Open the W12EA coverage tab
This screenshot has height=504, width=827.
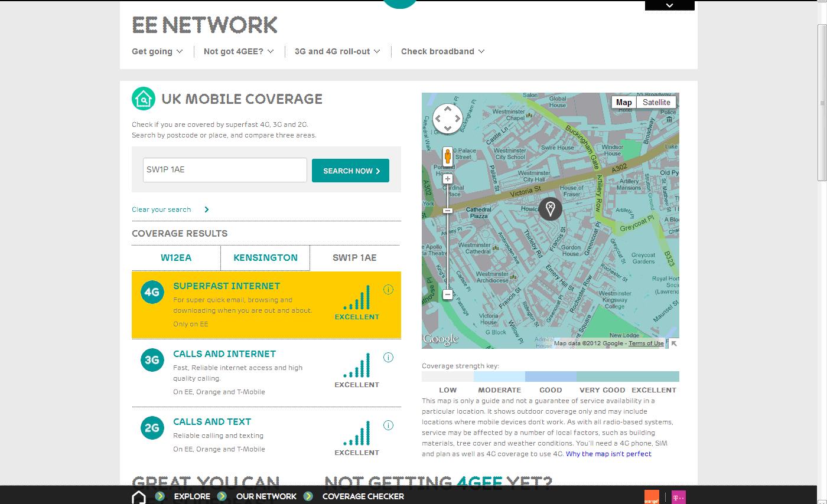[175, 257]
